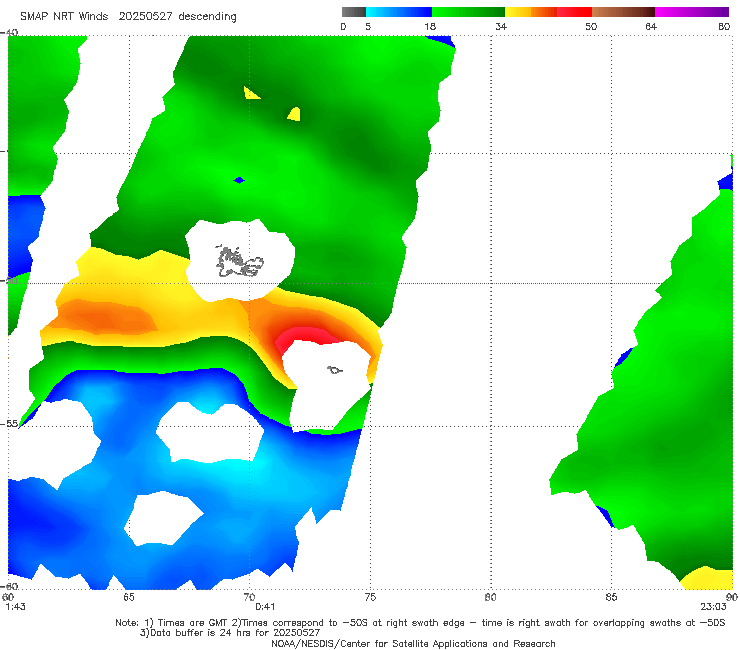Pick the red segment of the wind legend
The width and height of the screenshot is (740, 650).
tap(574, 12)
